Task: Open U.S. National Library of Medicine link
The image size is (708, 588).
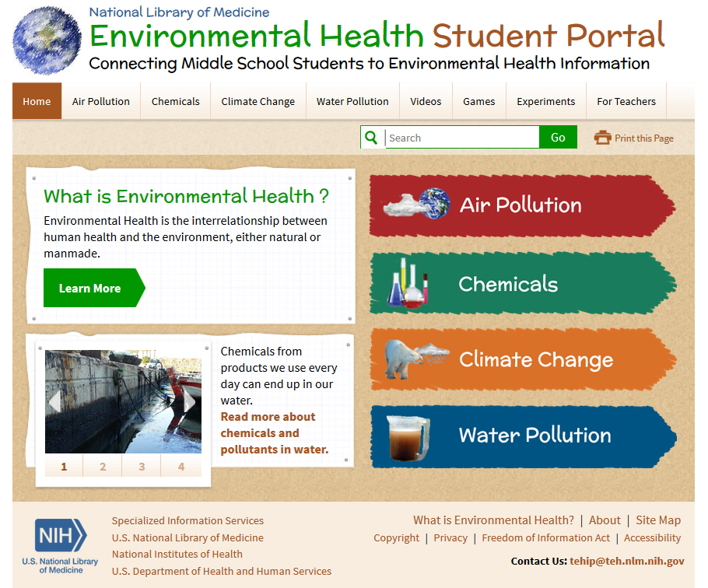Action: click(x=188, y=537)
